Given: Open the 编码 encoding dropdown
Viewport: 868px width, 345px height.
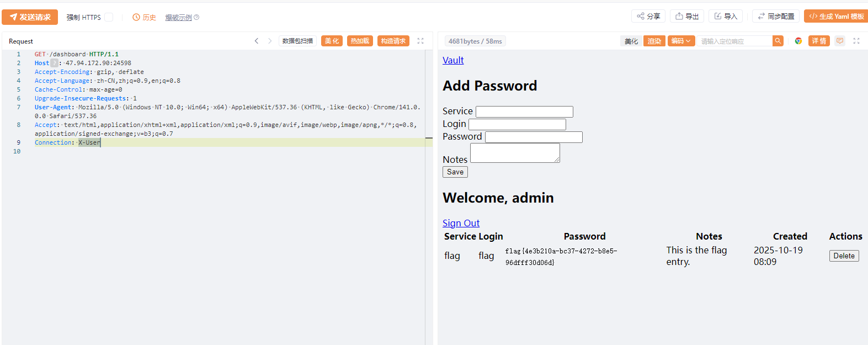Looking at the screenshot, I should click(681, 41).
